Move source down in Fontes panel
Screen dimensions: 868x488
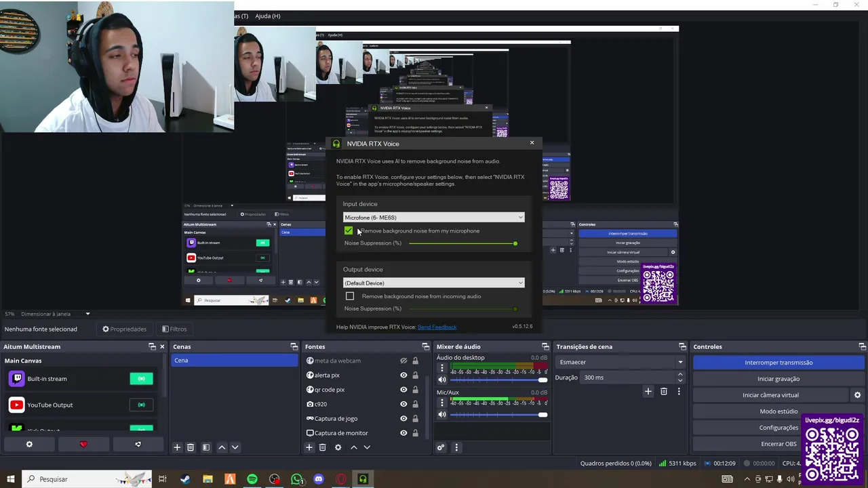coord(367,447)
